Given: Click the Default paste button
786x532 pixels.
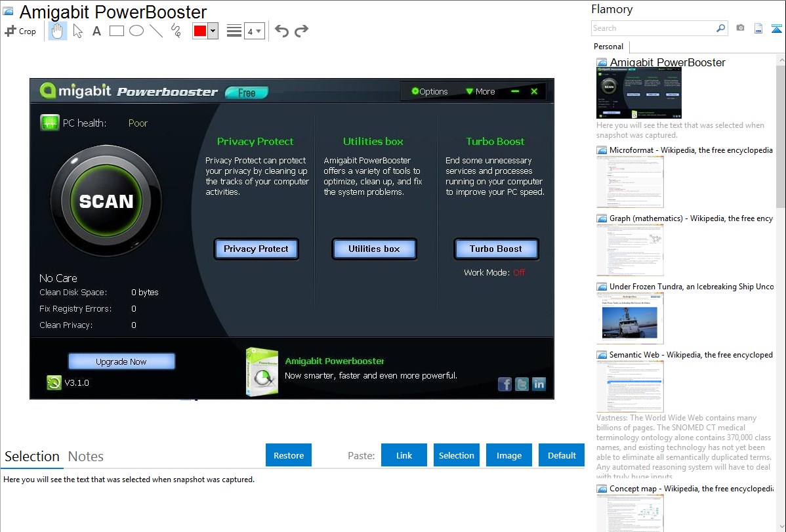Looking at the screenshot, I should tap(562, 455).
